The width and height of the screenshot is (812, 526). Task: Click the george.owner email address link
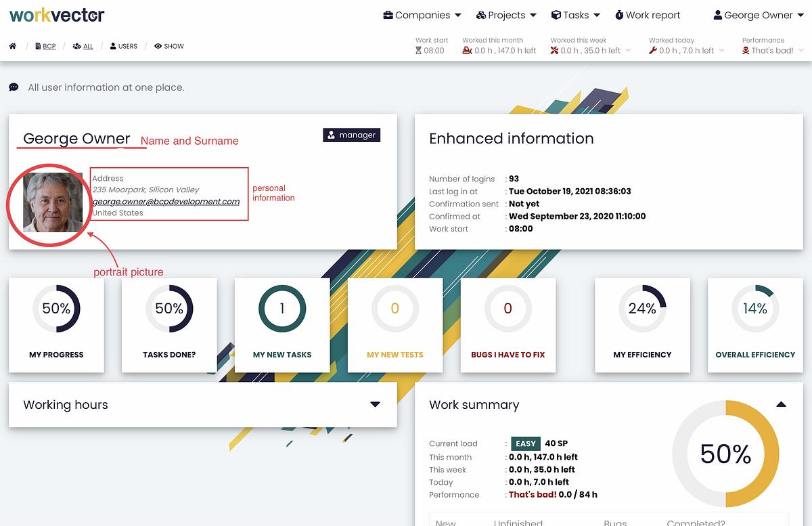[x=166, y=201]
